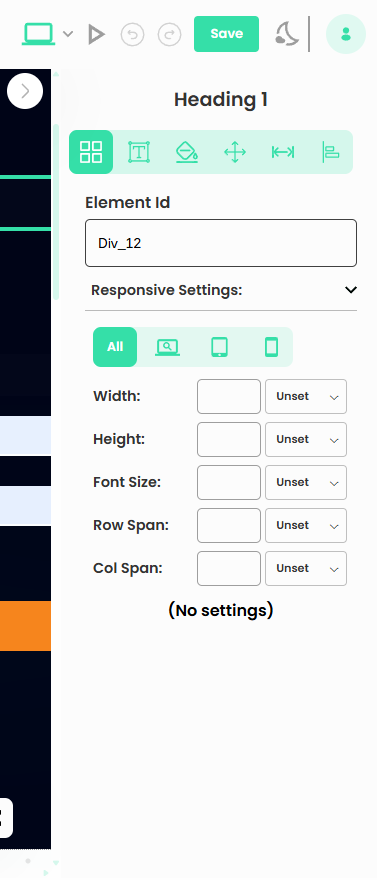Viewport: 377px width, 880px height.
Task: Play the preview with the triangle icon
Action: [96, 34]
